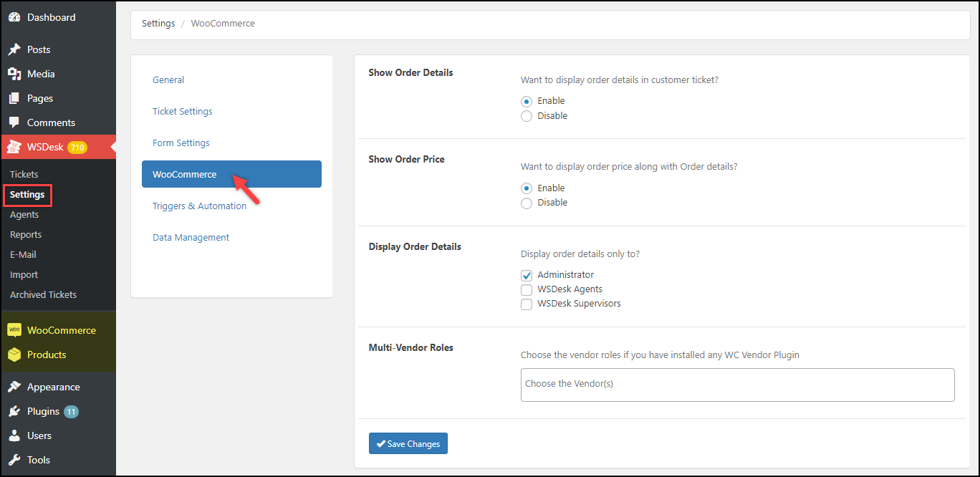Click Settings in the breadcrumb
Screen dimensions: 980x477
158,24
